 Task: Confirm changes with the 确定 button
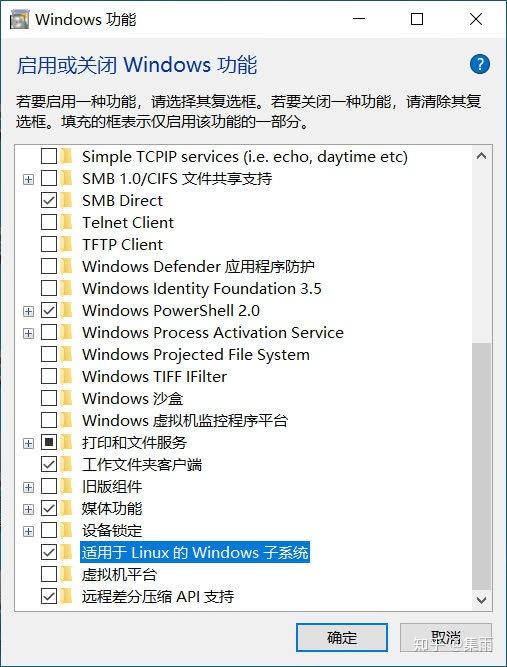pyautogui.click(x=342, y=637)
